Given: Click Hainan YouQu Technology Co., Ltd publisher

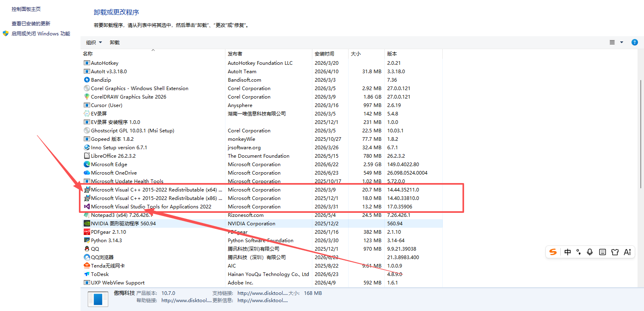Looking at the screenshot, I should tap(268, 274).
